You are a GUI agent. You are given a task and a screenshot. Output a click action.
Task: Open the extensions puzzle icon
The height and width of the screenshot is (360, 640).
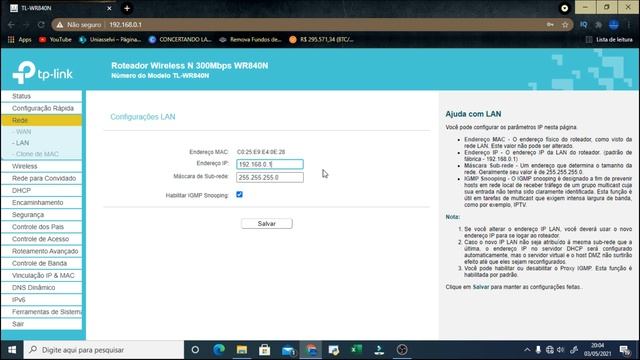tap(598, 24)
